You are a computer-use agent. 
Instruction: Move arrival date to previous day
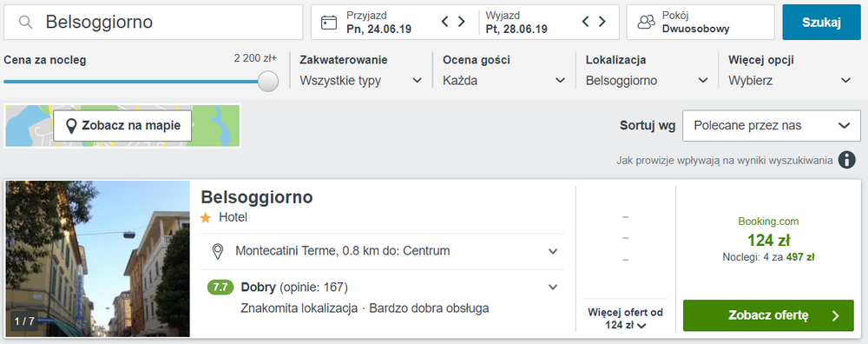[x=444, y=22]
